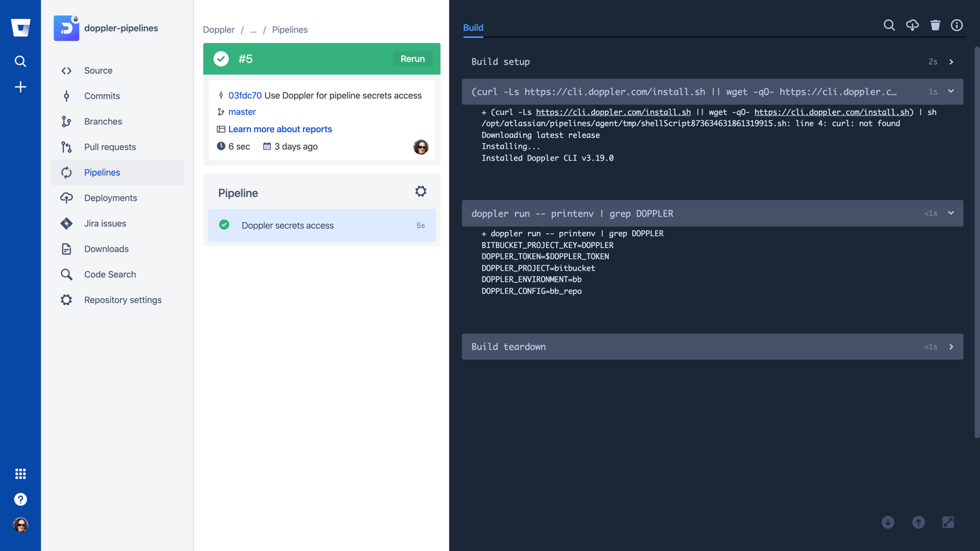Click the Code Search magnifier icon

click(x=66, y=274)
